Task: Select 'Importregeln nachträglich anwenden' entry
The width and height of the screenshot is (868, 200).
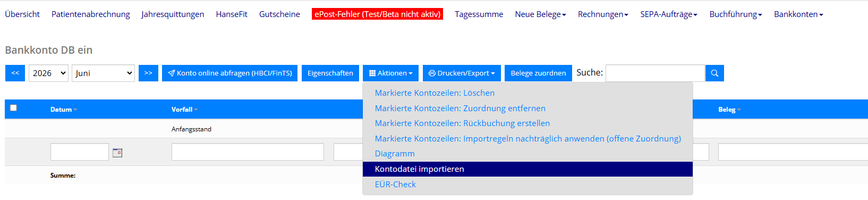Action: pyautogui.click(x=527, y=138)
